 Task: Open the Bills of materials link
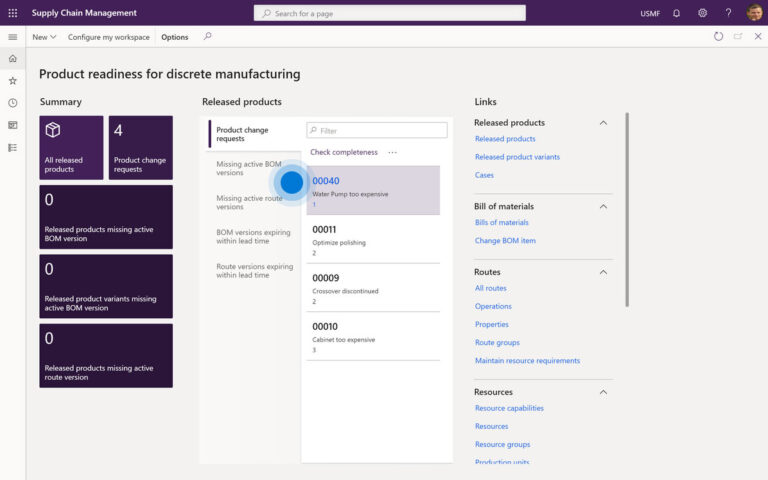point(502,223)
